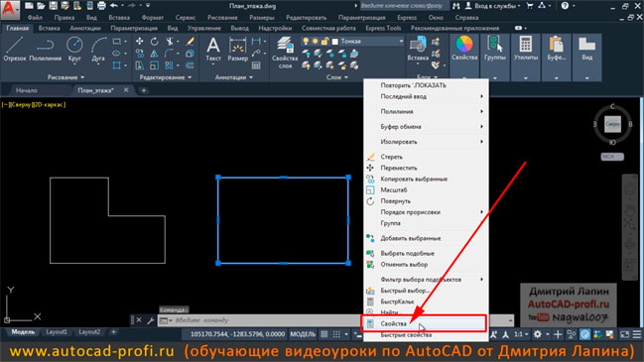Add a new drawing tab with plus
The image size is (644, 362).
tap(143, 90)
